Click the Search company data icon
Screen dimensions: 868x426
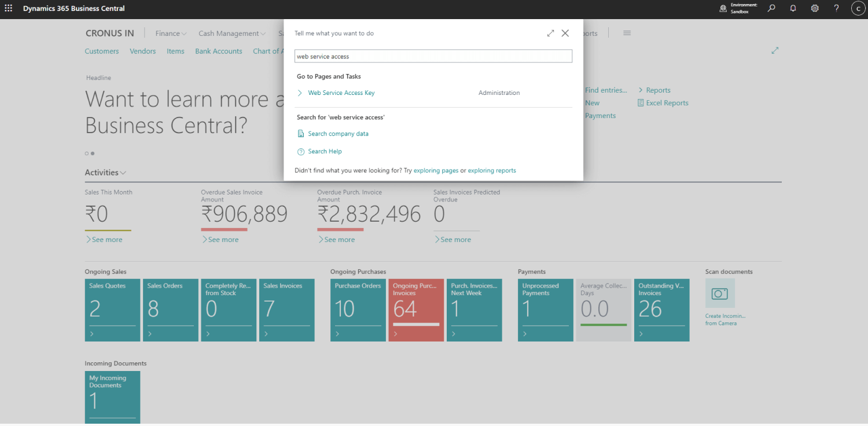click(300, 134)
